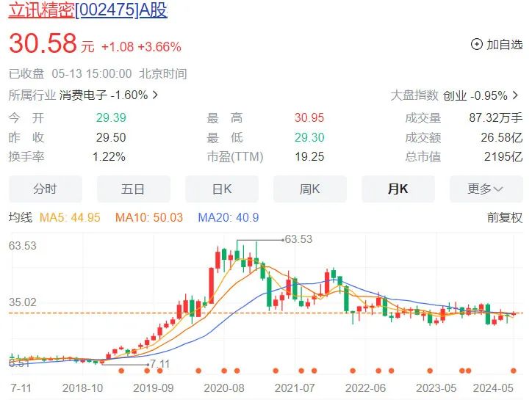Screen dimensions: 532x400
Task: Open the 创业 -0.95% market index link
Action: (x=475, y=95)
